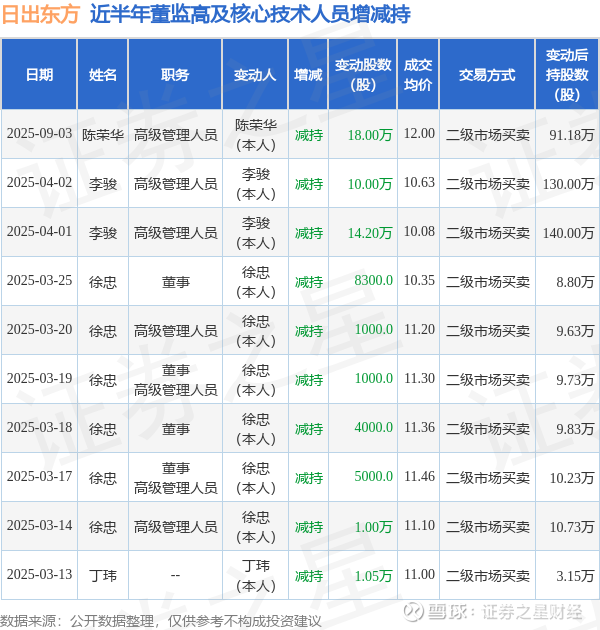Image resolution: width=600 pixels, height=630 pixels.
Task: Click the 姓名 column header
Action: click(x=102, y=74)
